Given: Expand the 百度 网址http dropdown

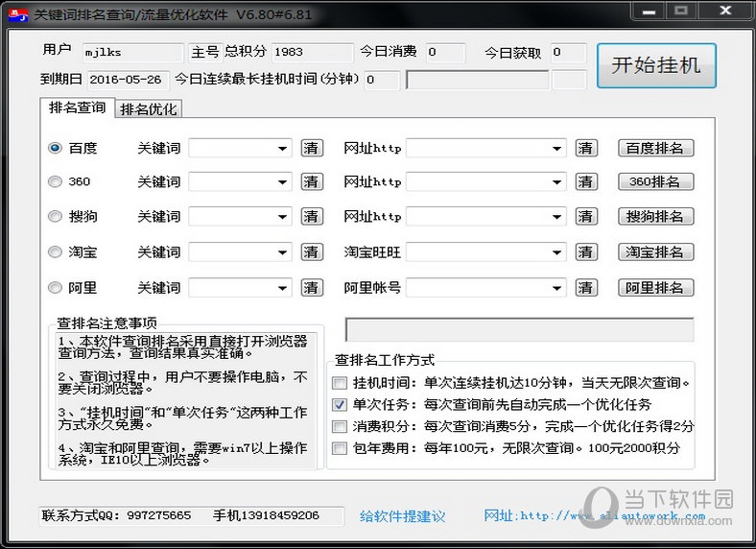Looking at the screenshot, I should coord(556,148).
